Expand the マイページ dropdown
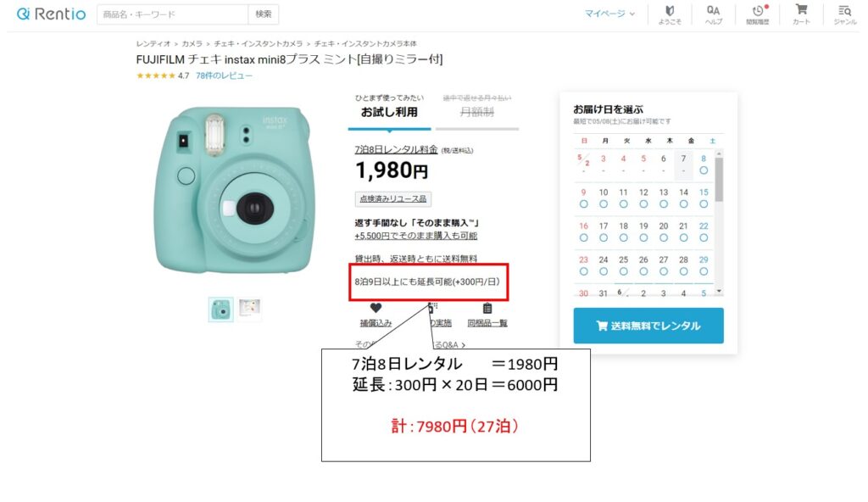The image size is (868, 502). (x=609, y=14)
